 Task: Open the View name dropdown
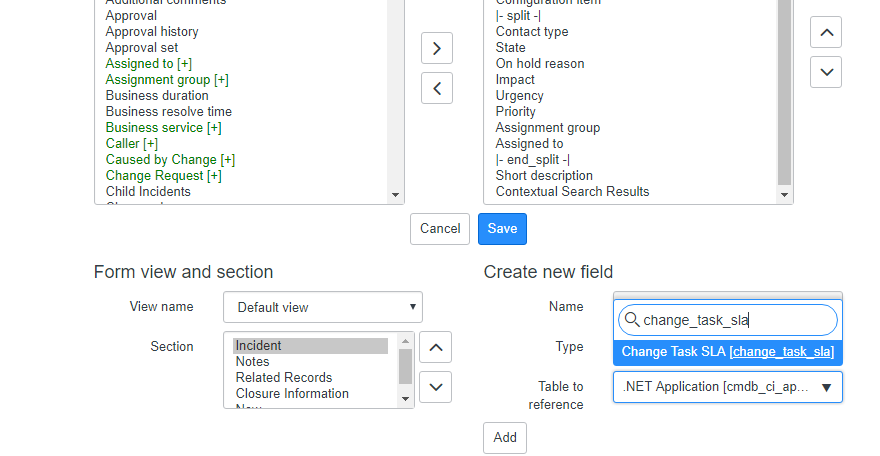(x=323, y=307)
